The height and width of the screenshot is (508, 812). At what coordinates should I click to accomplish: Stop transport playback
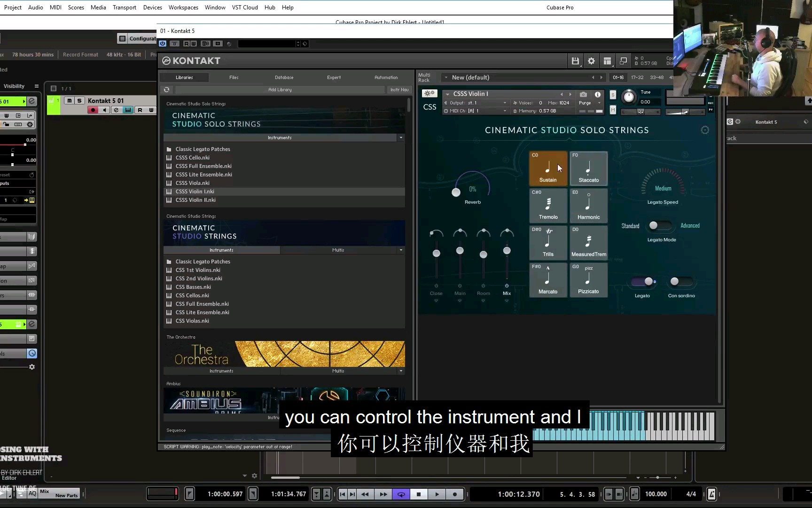tap(418, 494)
